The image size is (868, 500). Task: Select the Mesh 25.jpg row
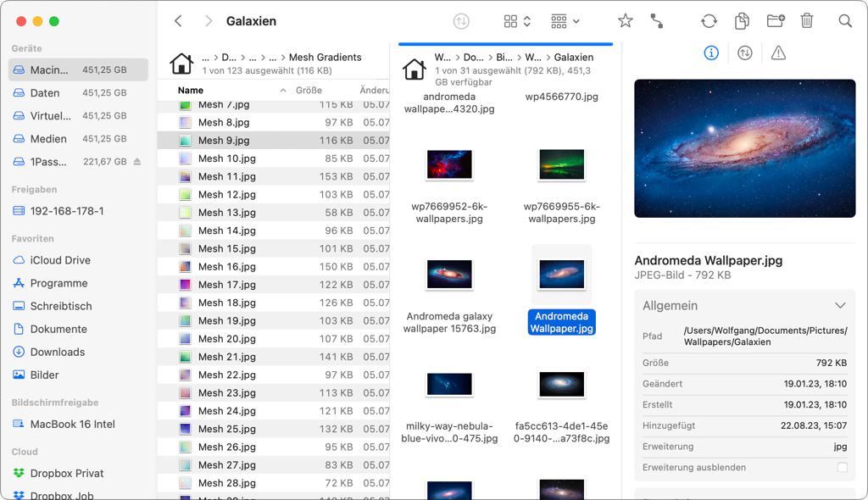[x=274, y=429]
